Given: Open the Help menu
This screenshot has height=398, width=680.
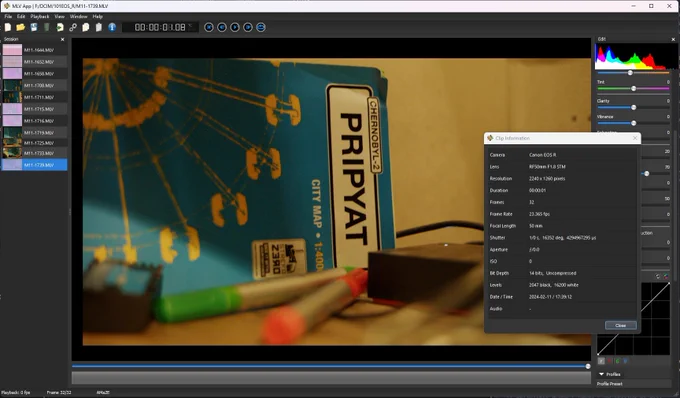Looking at the screenshot, I should (x=98, y=16).
